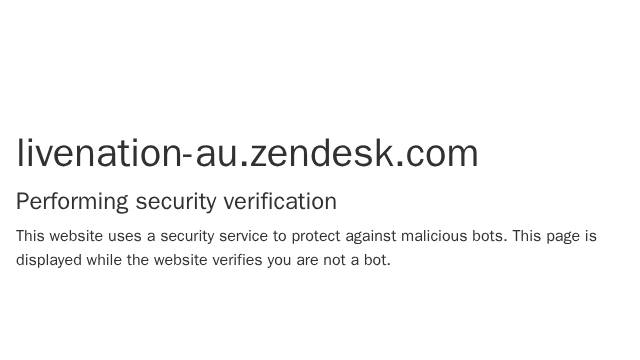The width and height of the screenshot is (640, 360).
Task: Click the word 'security' in the subheading
Action: click(176, 202)
